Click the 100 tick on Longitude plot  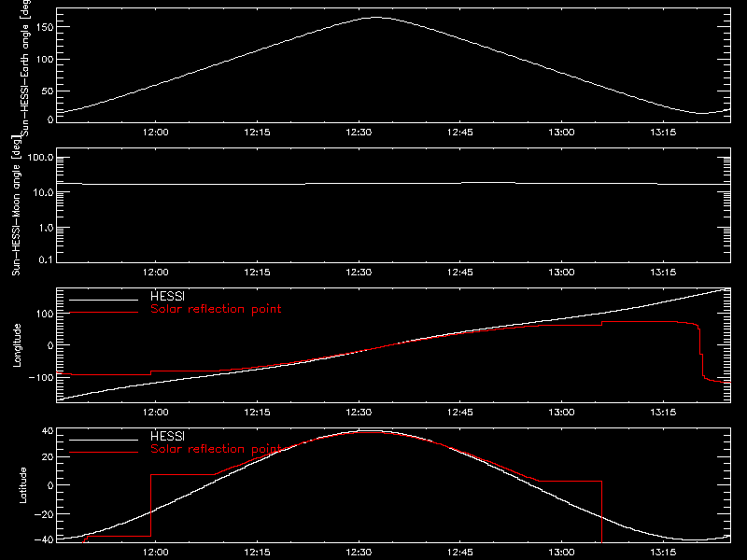[44, 314]
